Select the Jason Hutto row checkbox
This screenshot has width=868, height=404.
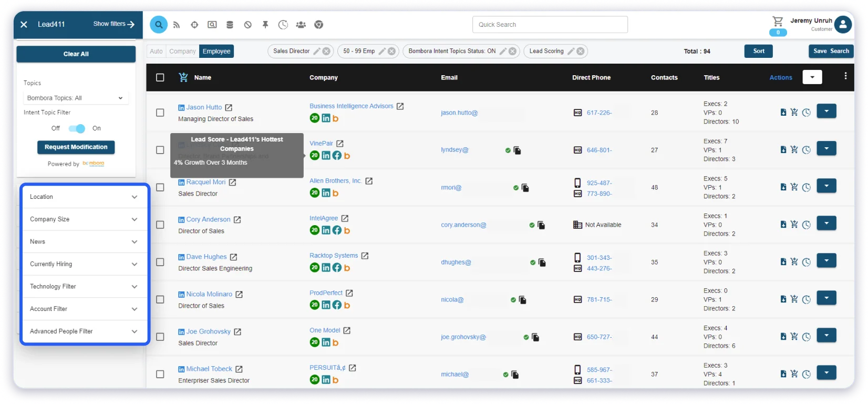160,113
